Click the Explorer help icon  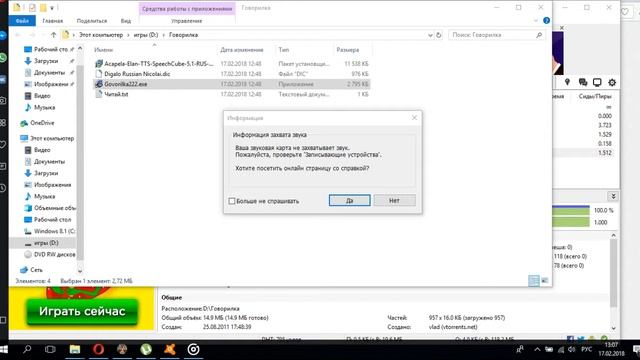coord(547,21)
